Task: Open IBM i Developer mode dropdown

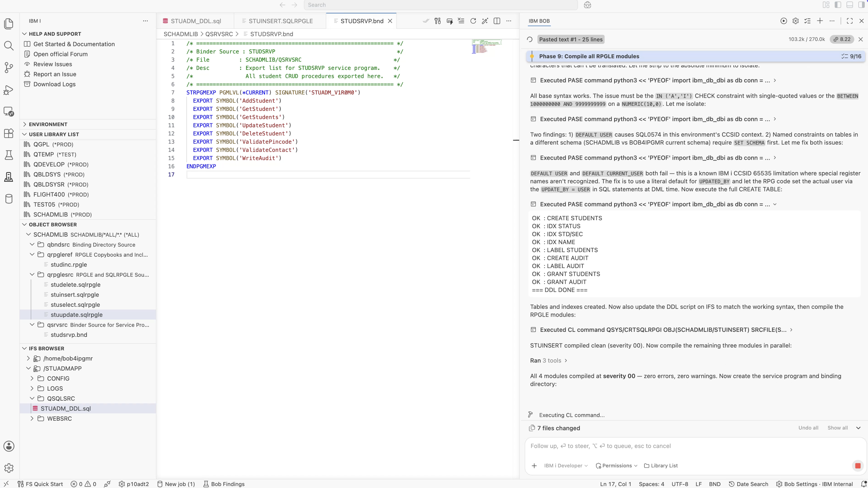Action: tap(566, 466)
